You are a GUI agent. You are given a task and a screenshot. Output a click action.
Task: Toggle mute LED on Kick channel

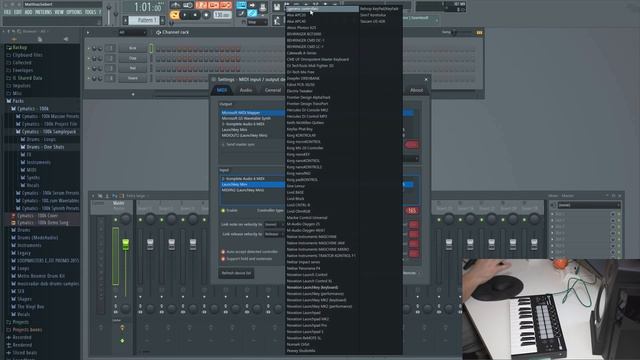pyautogui.click(x=89, y=49)
